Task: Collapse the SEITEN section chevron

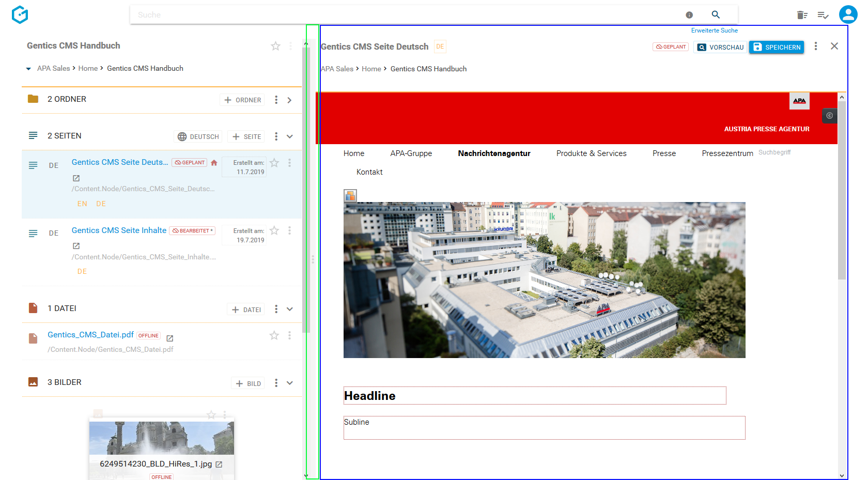Action: click(290, 136)
